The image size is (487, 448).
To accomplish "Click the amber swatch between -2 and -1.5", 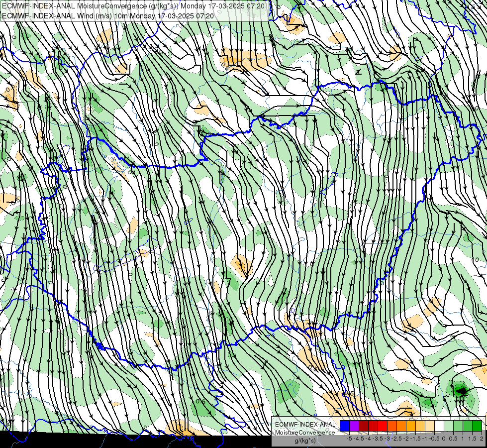I will (x=411, y=426).
